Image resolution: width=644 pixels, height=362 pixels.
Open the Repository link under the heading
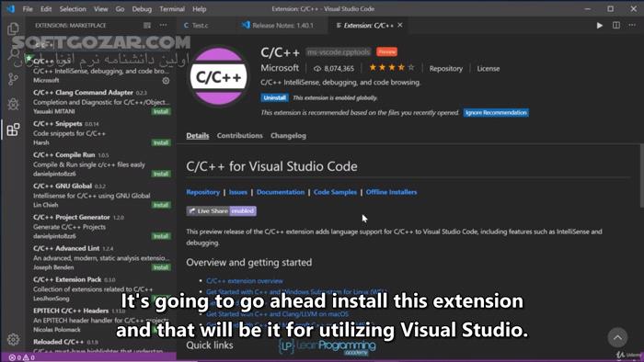click(203, 192)
